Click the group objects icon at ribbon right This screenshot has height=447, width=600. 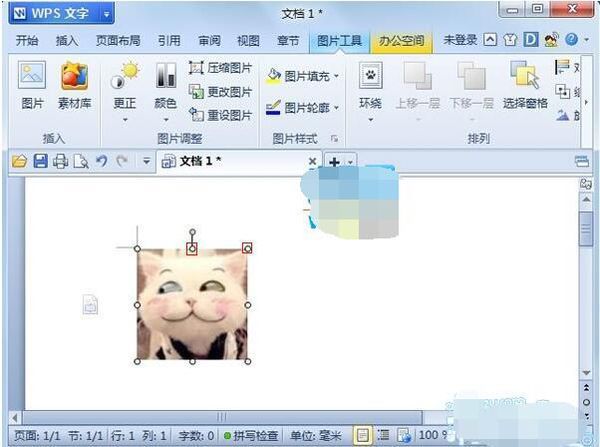click(562, 91)
